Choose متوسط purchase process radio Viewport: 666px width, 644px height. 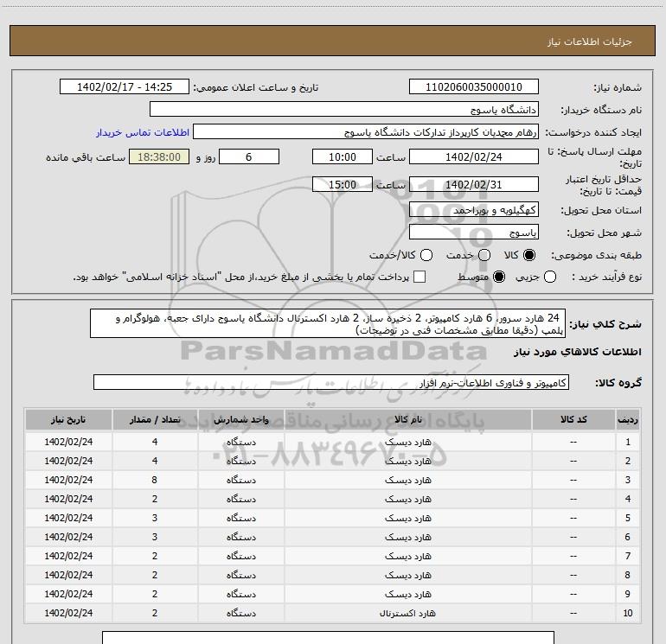[x=499, y=277]
